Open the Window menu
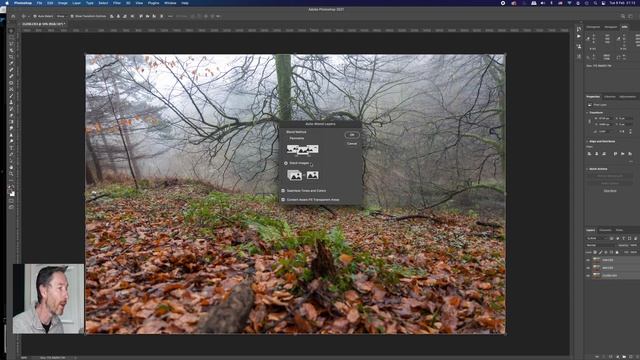Image resolution: width=640 pixels, height=360 pixels. point(170,3)
